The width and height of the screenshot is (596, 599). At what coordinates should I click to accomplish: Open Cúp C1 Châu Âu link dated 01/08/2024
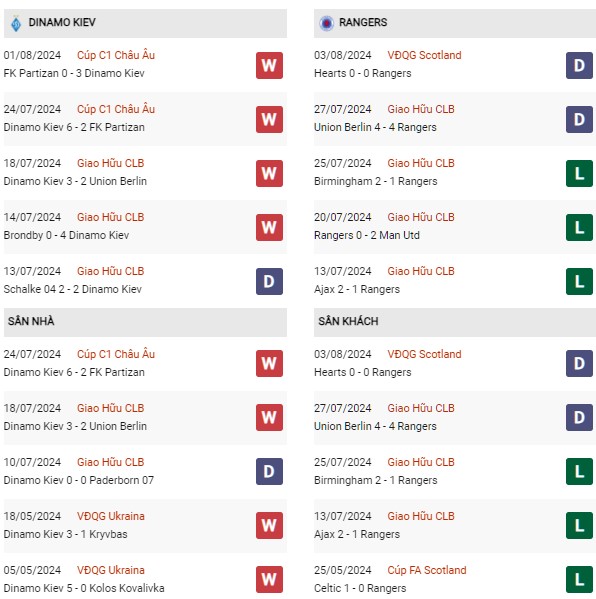coord(116,55)
